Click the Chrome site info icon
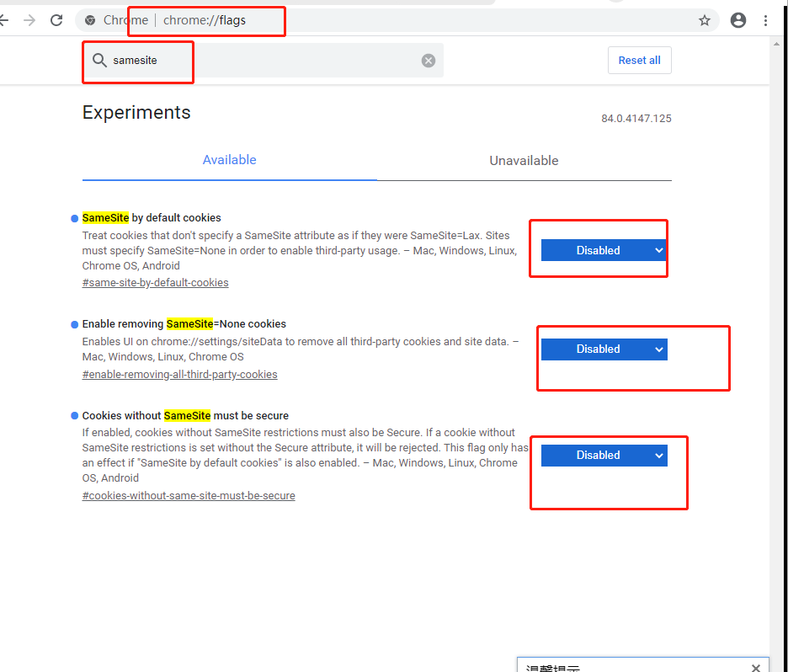 pyautogui.click(x=90, y=20)
